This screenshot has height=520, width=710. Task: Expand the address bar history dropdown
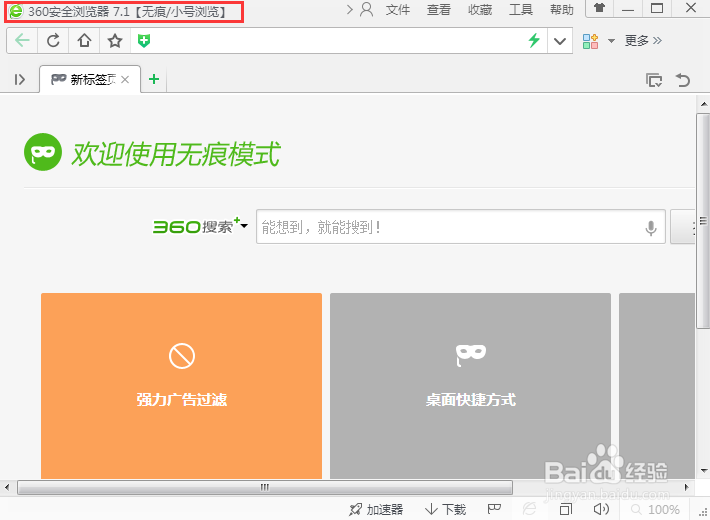(x=560, y=41)
